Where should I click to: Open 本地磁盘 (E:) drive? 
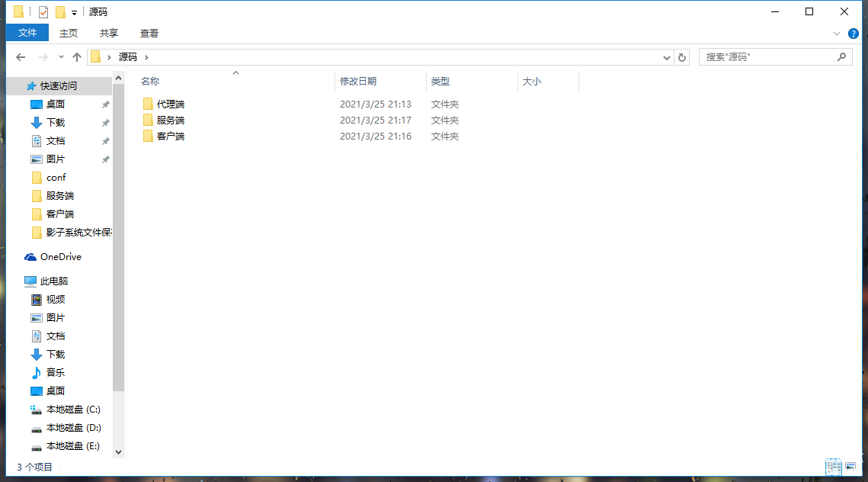pos(66,446)
